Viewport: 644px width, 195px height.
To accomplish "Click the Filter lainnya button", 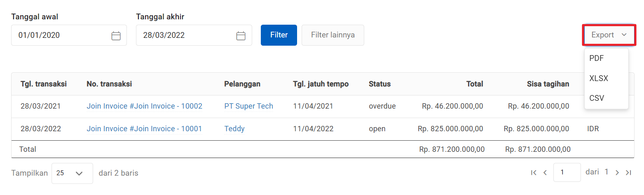I will click(333, 35).
